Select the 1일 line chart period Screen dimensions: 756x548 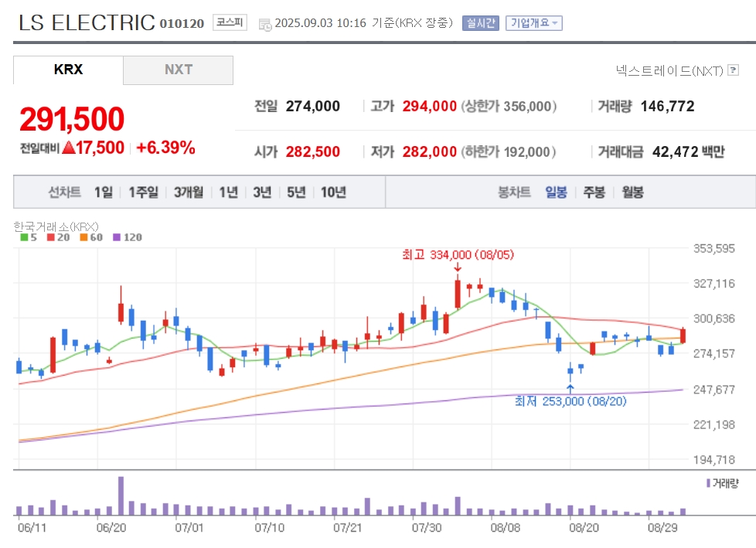click(x=103, y=192)
